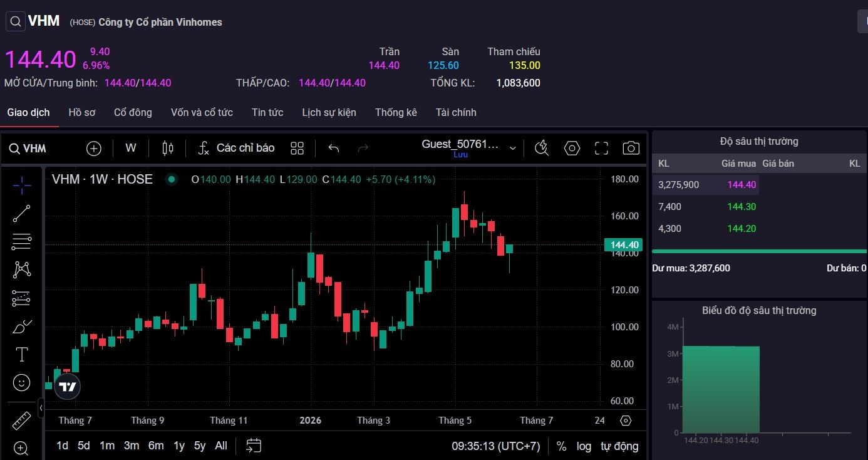Viewport: 868px width, 460px height.
Task: Toggle log scale on price axis
Action: (x=584, y=446)
